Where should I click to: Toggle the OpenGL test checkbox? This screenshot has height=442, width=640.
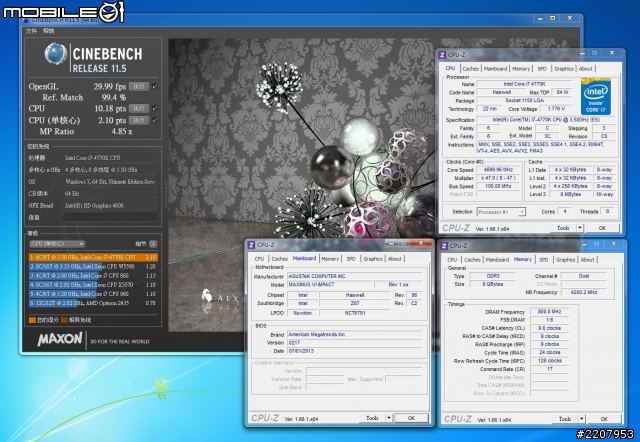(155, 87)
